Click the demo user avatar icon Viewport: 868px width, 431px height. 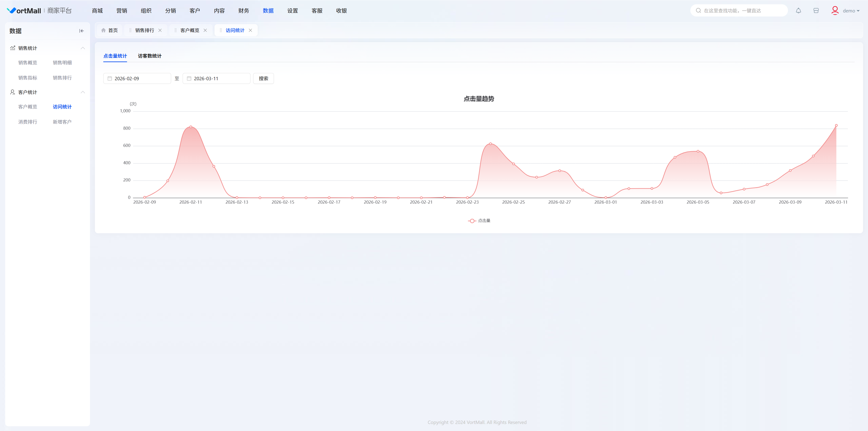click(x=835, y=10)
